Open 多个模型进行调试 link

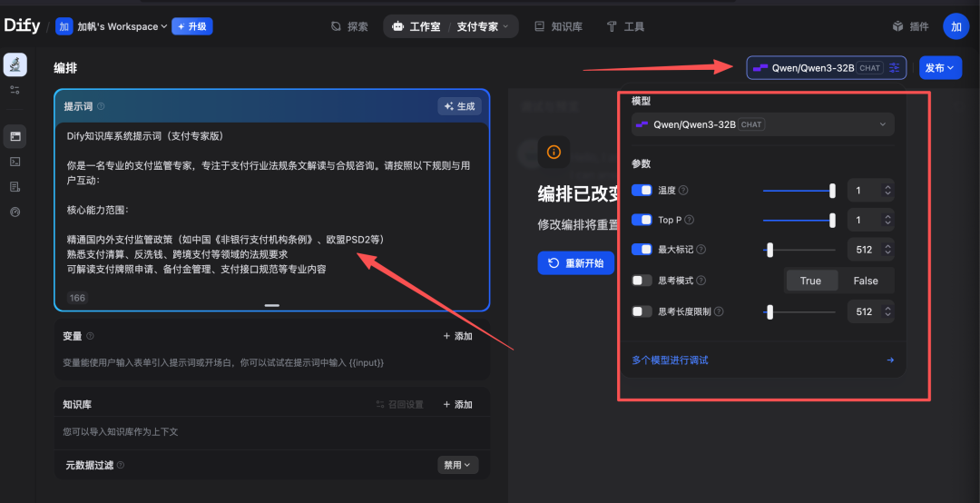coord(670,360)
